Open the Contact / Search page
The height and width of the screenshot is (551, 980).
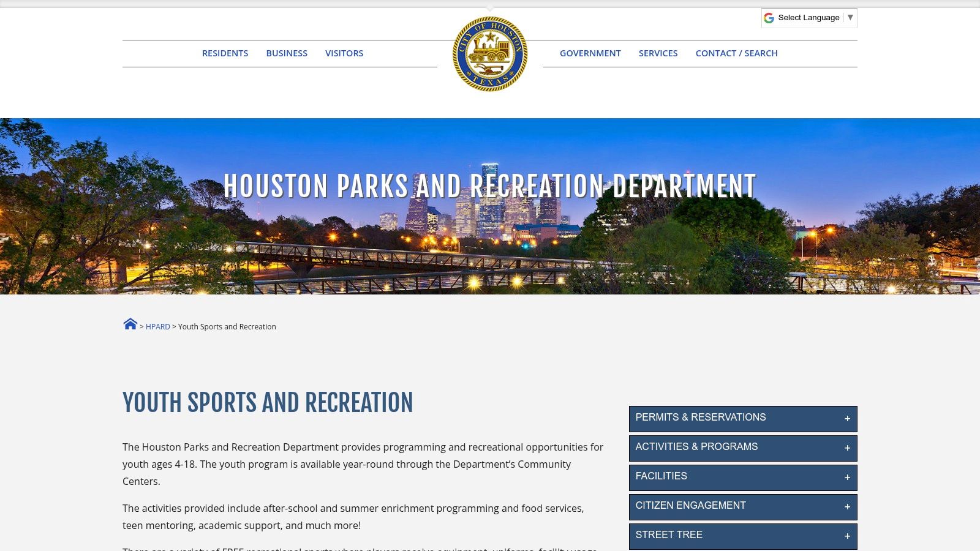(x=737, y=53)
